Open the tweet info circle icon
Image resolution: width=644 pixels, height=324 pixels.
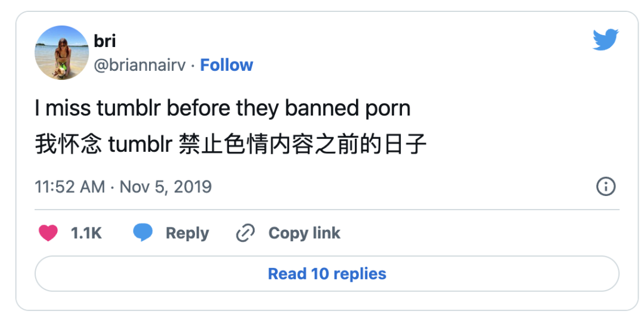click(606, 186)
